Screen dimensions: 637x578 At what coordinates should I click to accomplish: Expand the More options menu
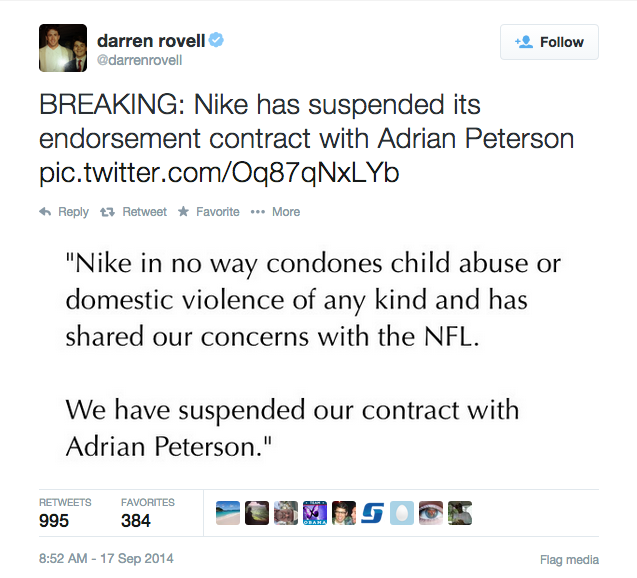tap(275, 212)
